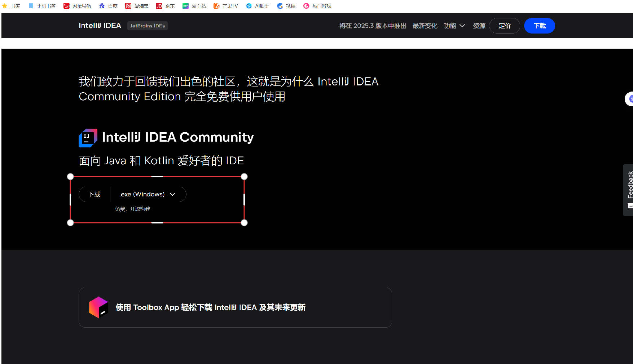The image size is (633, 364).
Task: Open the Toolbox App download banner
Action: [x=235, y=307]
